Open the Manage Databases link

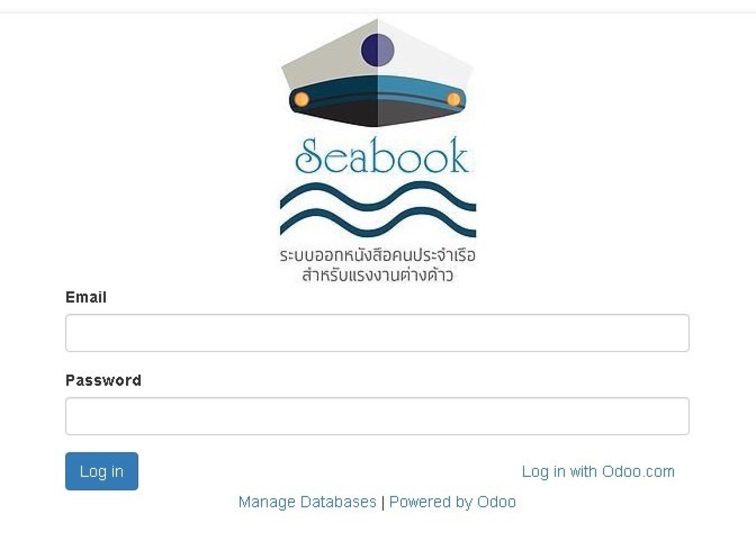[x=307, y=502]
